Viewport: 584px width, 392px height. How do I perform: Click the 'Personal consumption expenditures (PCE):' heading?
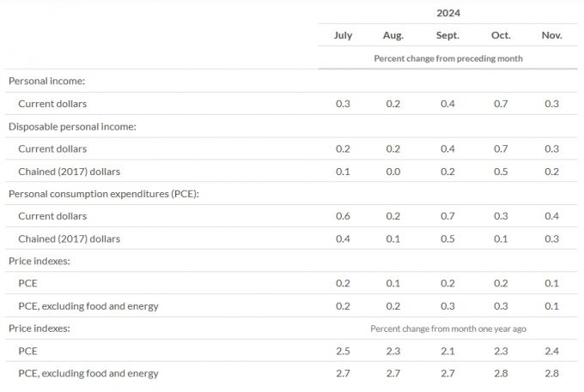click(104, 194)
